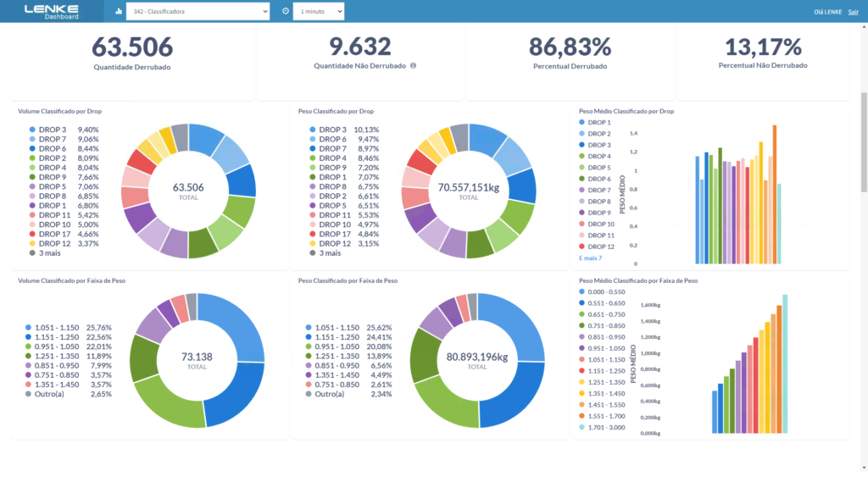Click the blue color dot for DROP 3 9,40%
The height and width of the screenshot is (488, 868).
tap(33, 130)
